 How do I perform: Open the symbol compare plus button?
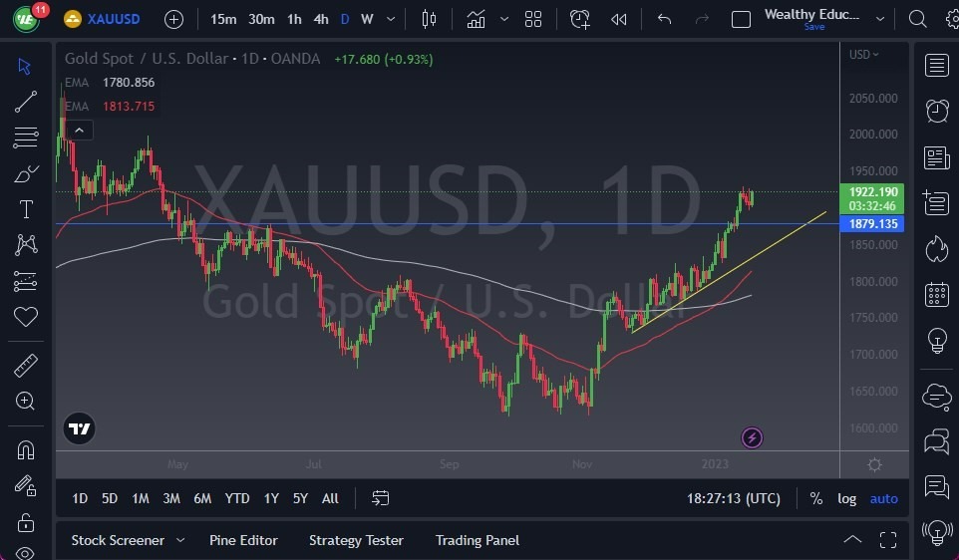point(173,20)
